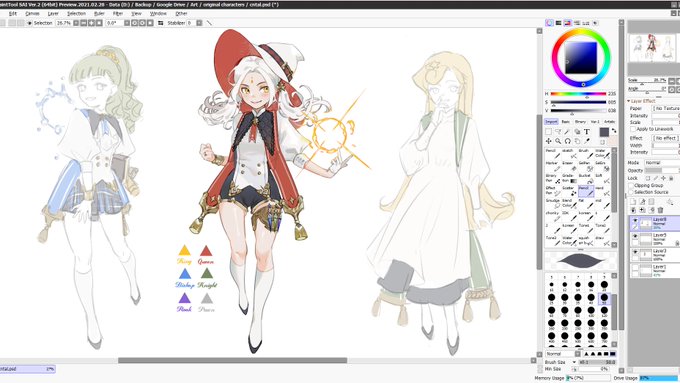Open the Brush Size multiplier dropdown
The width and height of the screenshot is (680, 383).
(574, 362)
